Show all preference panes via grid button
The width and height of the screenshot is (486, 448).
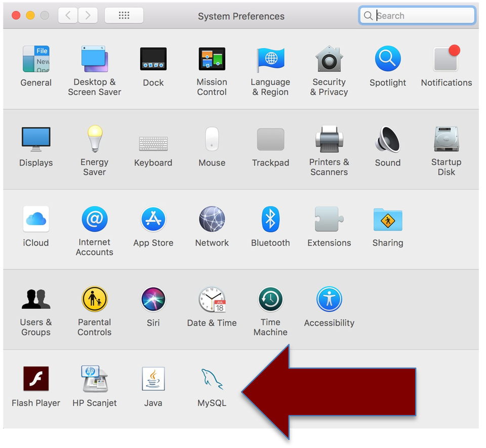pos(124,15)
